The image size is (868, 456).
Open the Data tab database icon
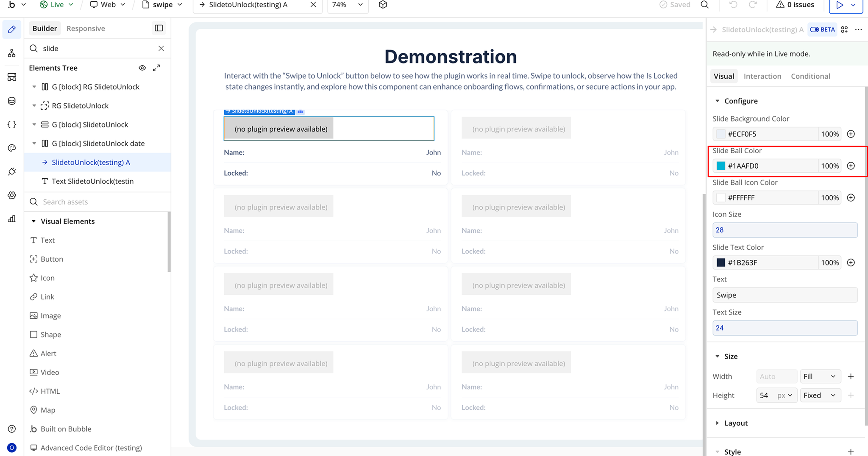coord(12,101)
